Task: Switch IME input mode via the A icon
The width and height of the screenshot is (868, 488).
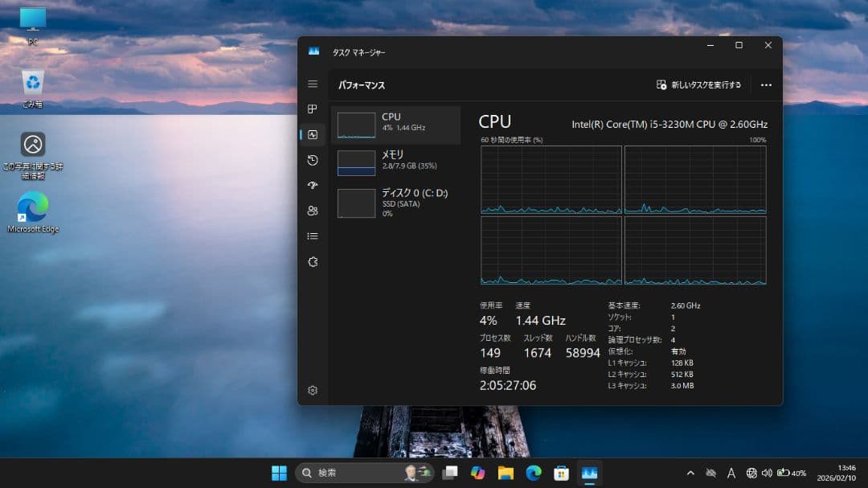Action: click(730, 474)
